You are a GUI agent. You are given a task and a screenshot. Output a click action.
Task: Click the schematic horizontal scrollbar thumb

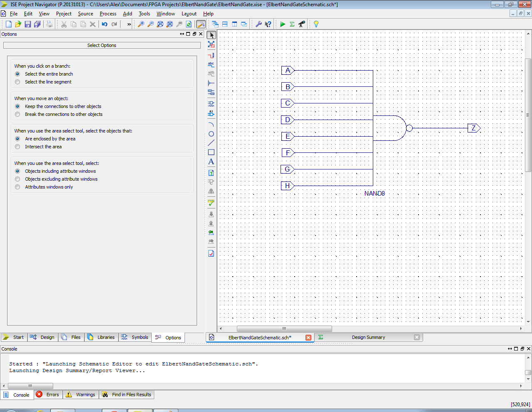[284, 329]
